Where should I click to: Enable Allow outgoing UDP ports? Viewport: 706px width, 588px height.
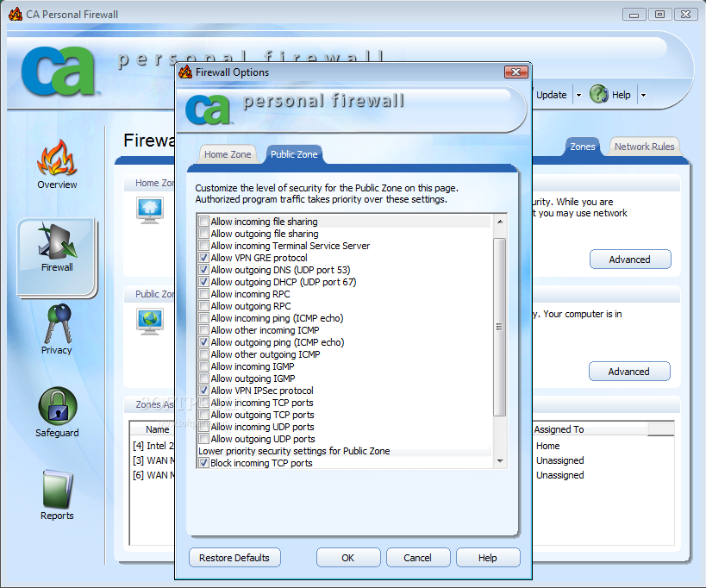204,439
